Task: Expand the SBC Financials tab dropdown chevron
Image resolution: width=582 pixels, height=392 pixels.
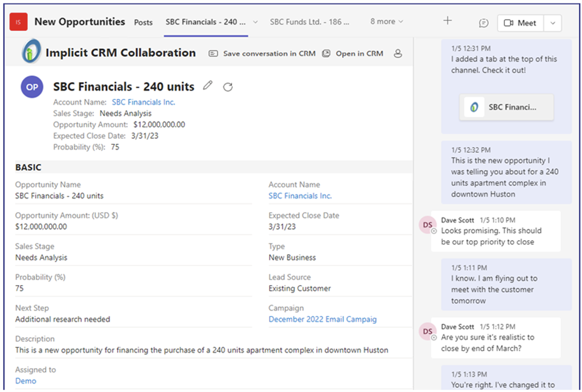Action: click(x=255, y=22)
